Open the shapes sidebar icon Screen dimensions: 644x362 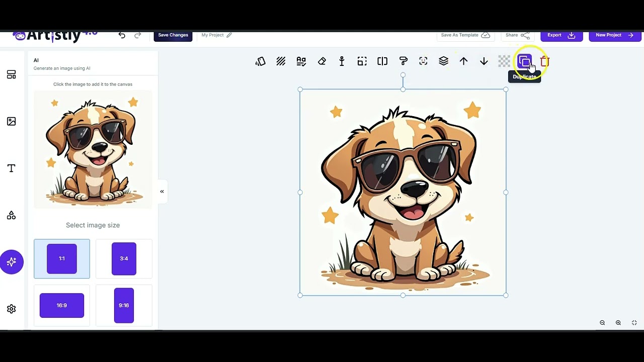click(12, 215)
